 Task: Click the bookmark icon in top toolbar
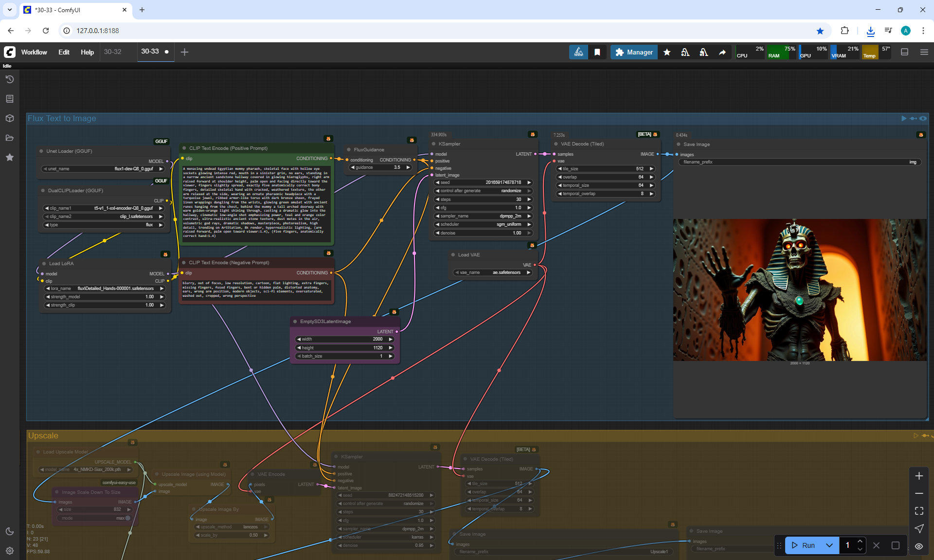pos(597,52)
